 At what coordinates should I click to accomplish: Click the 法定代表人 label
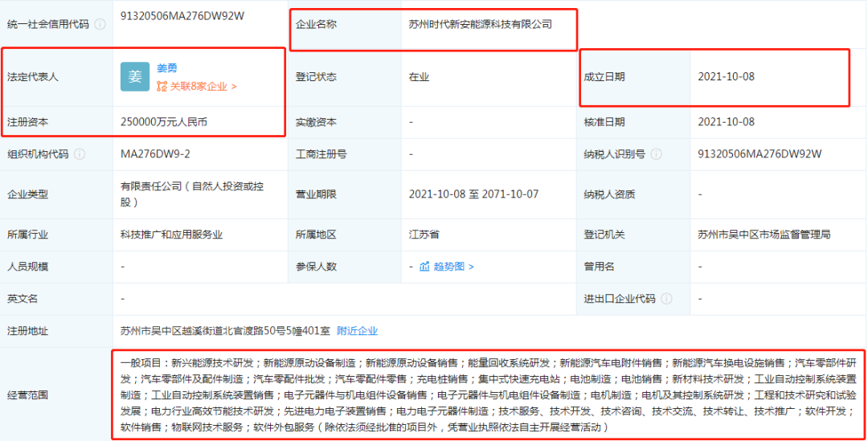coord(33,76)
